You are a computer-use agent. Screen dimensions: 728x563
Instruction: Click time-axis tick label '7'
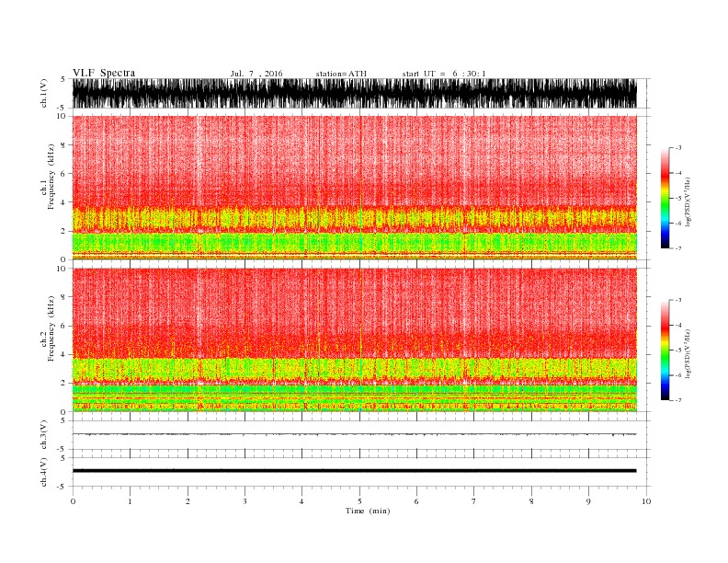473,501
